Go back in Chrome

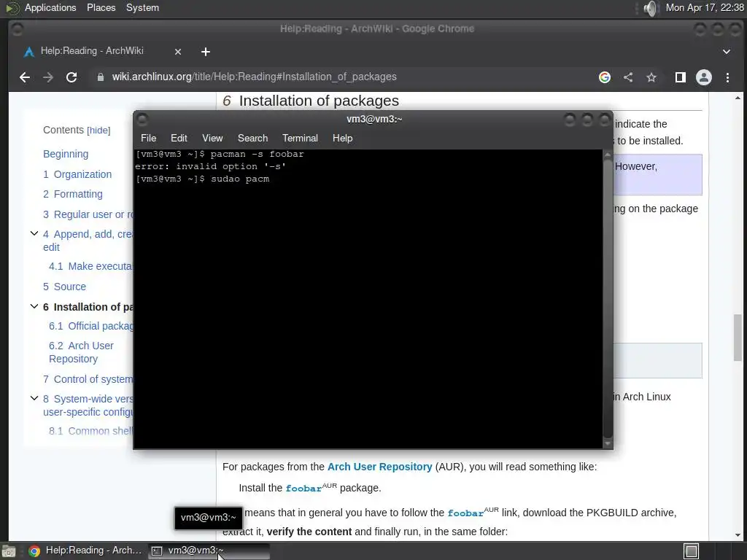click(25, 77)
